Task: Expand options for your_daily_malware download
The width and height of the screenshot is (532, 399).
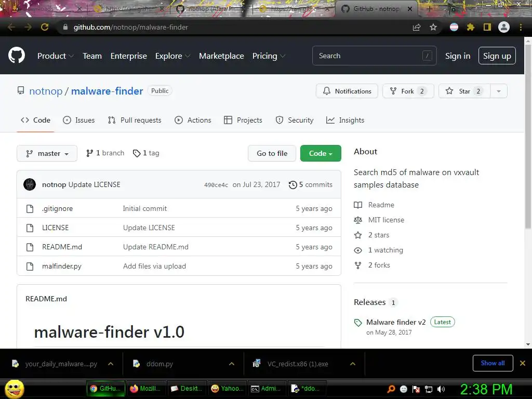Action: pos(111,364)
